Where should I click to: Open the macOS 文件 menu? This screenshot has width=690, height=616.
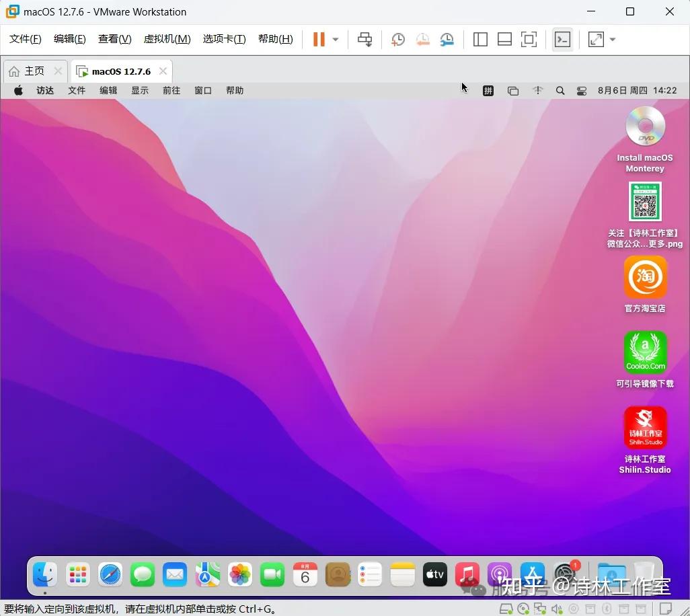click(x=77, y=91)
